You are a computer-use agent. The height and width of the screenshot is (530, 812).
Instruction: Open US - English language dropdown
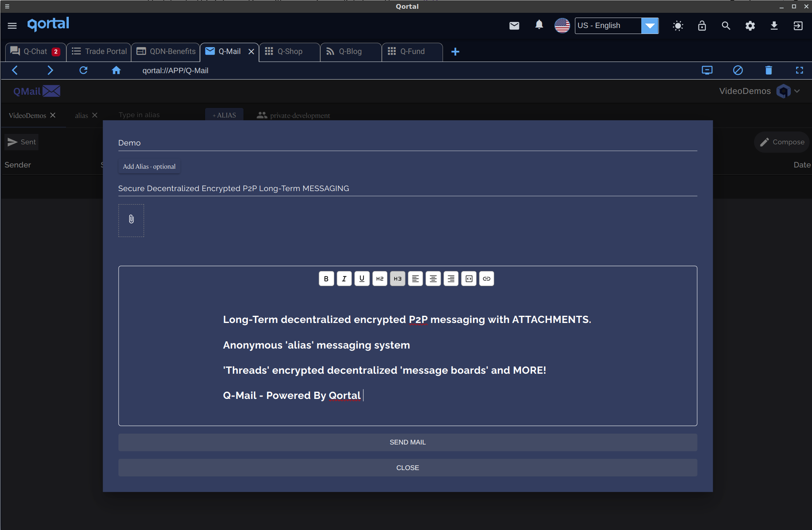(x=616, y=26)
